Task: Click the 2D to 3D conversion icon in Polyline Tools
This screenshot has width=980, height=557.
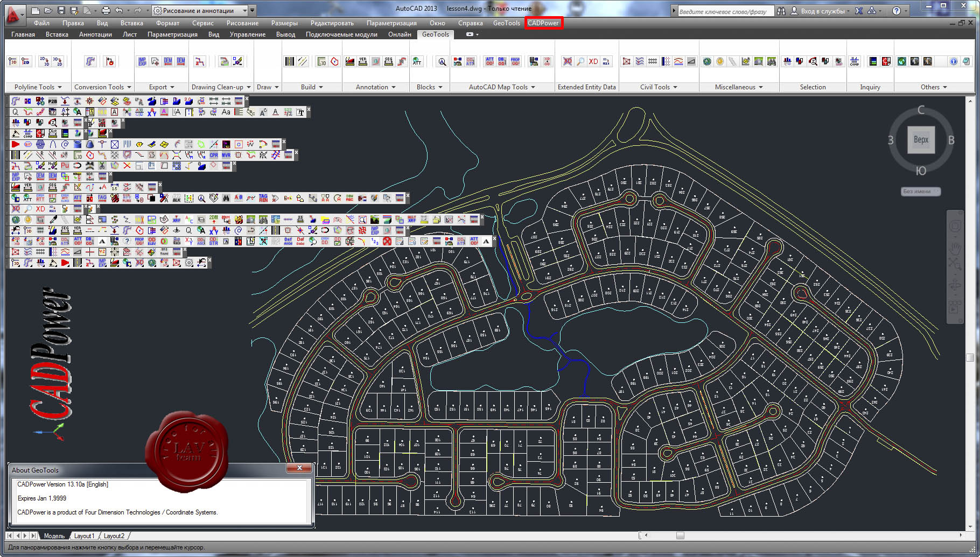Action: (x=45, y=61)
